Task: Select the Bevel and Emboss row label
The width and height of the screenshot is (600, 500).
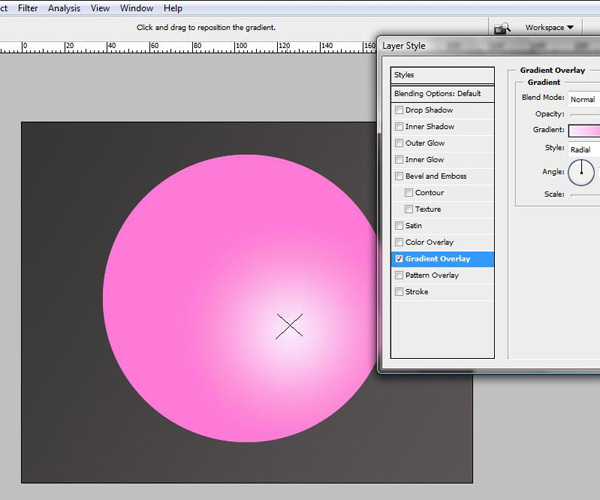Action: click(436, 176)
